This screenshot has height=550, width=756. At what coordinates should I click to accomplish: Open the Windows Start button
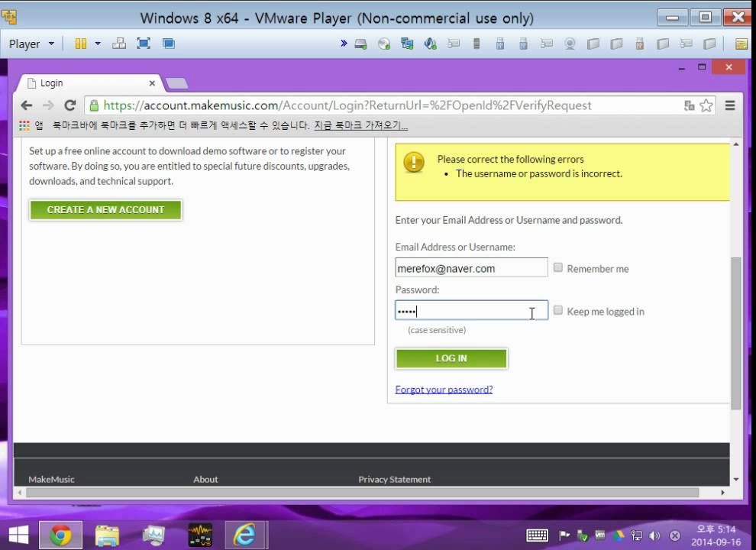(18, 535)
